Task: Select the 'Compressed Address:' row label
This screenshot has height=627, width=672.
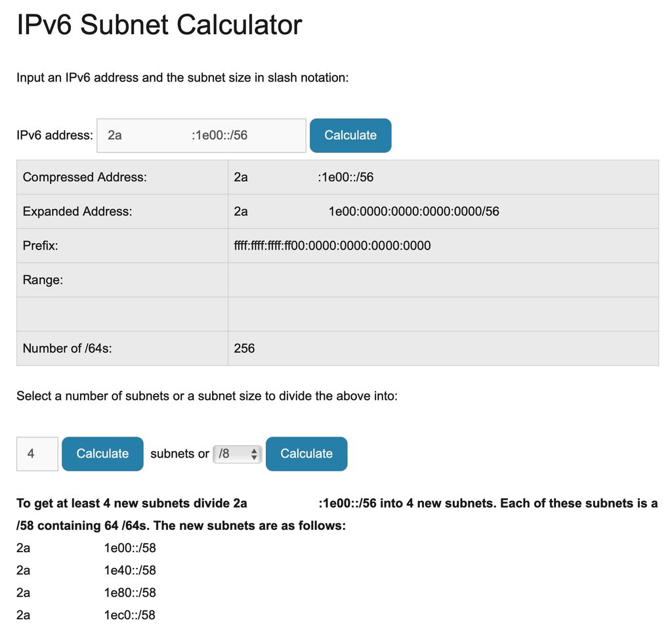Action: (x=84, y=177)
